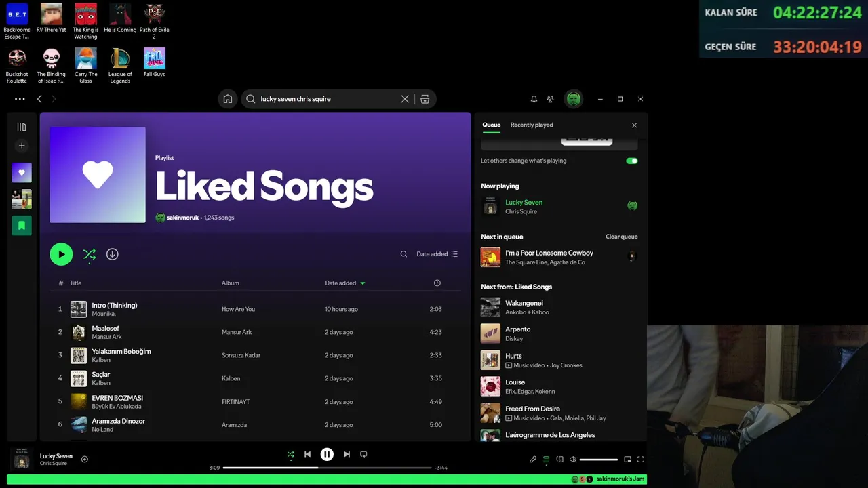Viewport: 868px width, 488px height.
Task: Toggle smart shuffle beside play button
Action: pyautogui.click(x=89, y=254)
